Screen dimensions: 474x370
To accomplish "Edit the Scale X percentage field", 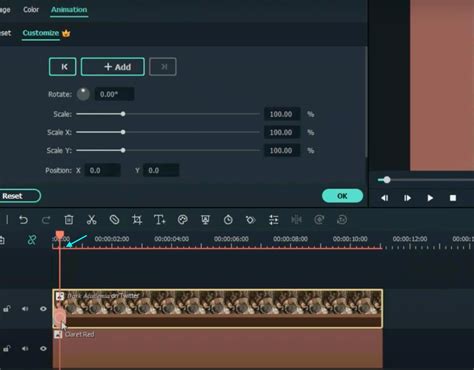I will point(282,132).
